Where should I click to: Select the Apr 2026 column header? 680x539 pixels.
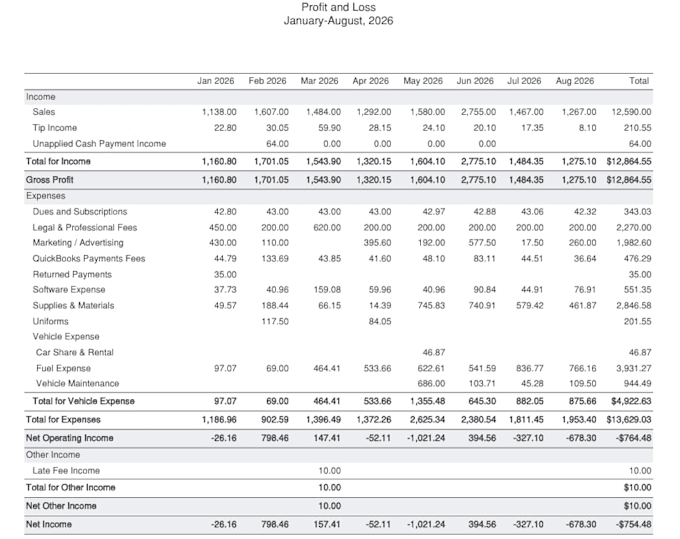[x=370, y=81]
